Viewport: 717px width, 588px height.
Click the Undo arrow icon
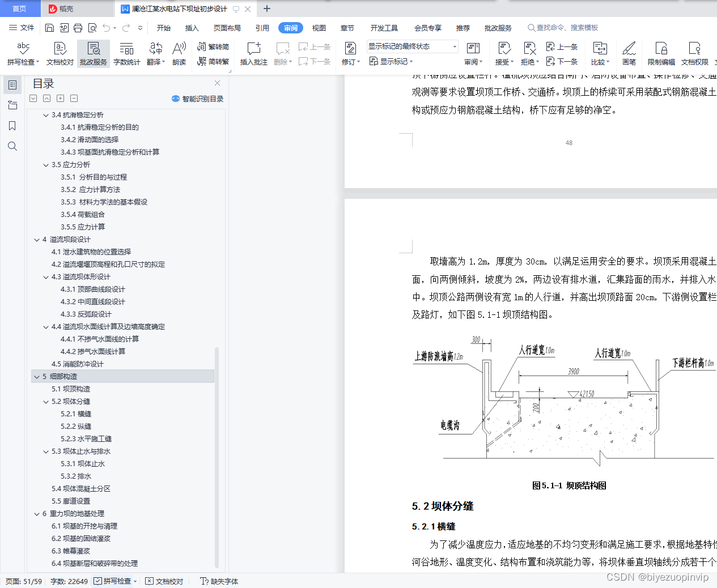[x=106, y=28]
